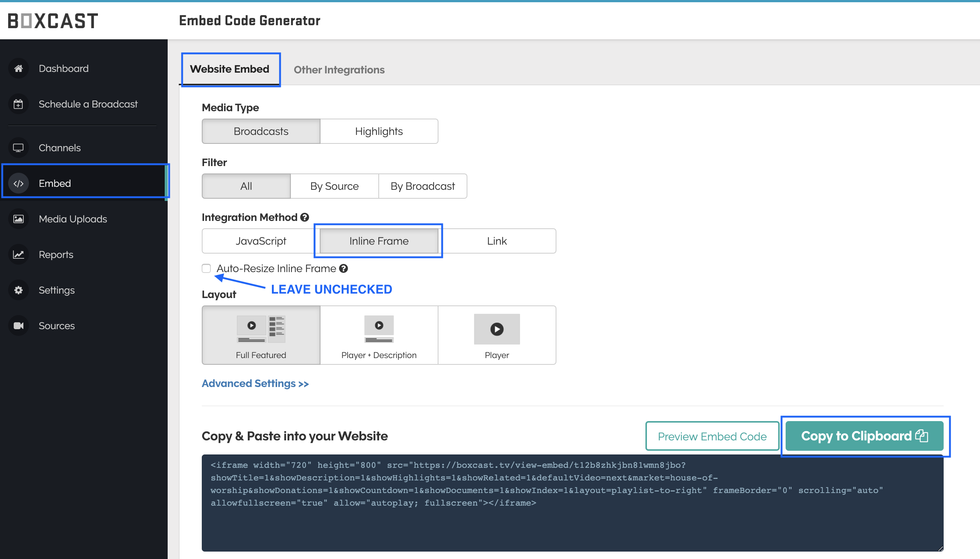Open Media Uploads image icon
The width and height of the screenshot is (980, 559).
pos(18,219)
